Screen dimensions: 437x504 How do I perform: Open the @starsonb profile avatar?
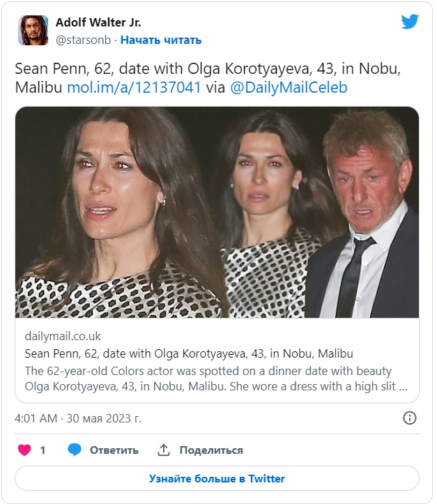pos(33,31)
